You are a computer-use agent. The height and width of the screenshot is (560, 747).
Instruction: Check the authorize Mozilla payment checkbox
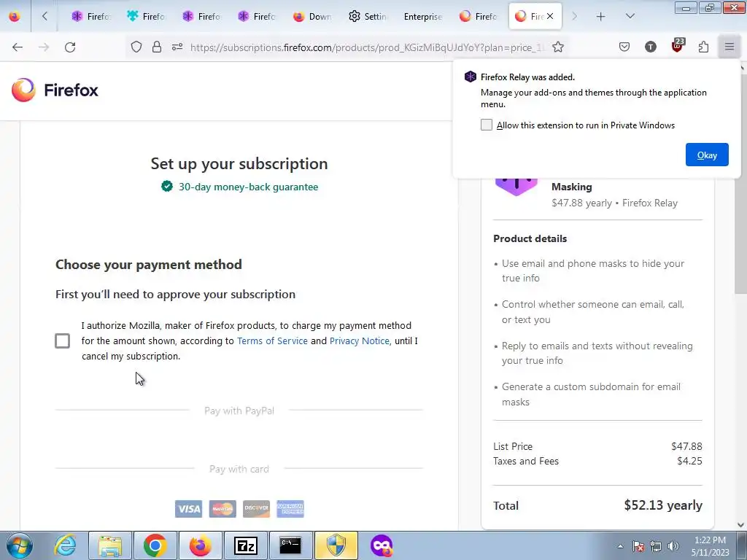(x=63, y=341)
